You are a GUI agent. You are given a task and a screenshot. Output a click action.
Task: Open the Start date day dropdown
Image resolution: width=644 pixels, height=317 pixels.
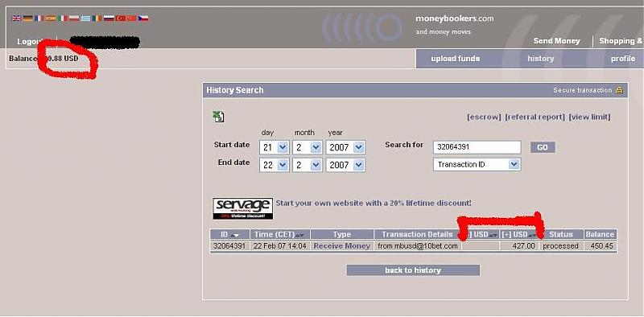coord(274,147)
